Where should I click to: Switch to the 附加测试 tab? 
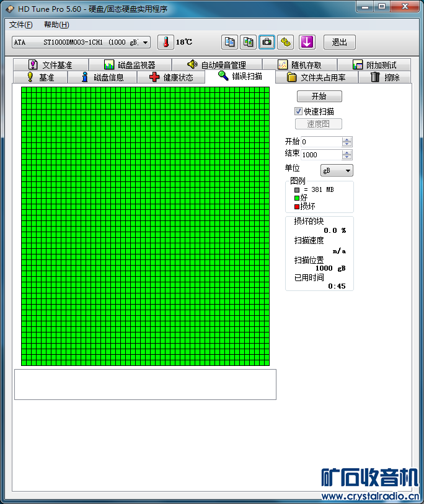(x=374, y=65)
